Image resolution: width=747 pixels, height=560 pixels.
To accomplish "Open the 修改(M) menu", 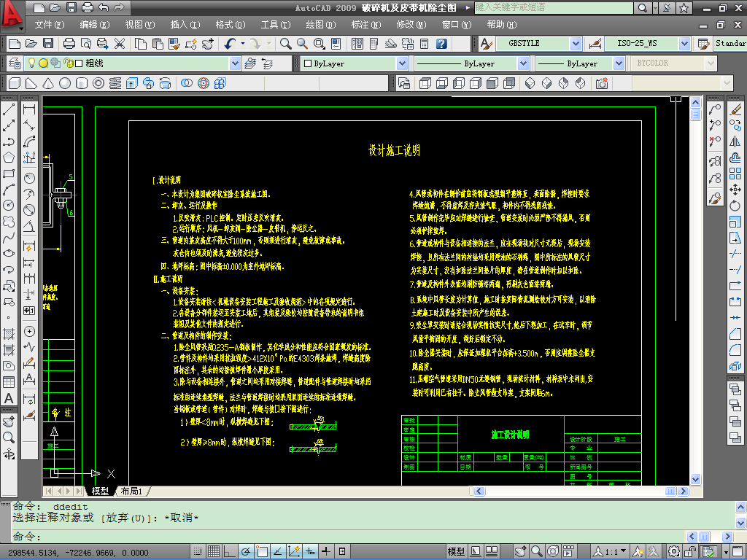I will tap(411, 25).
